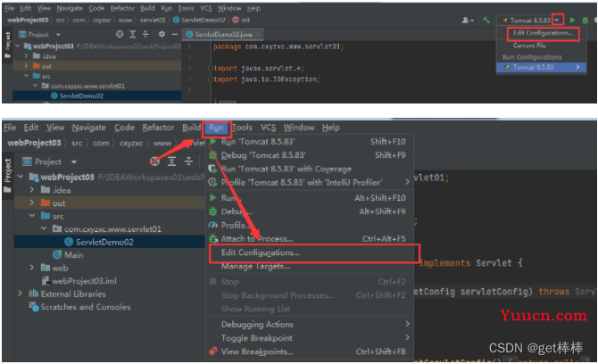Open the Code menu in the IDE with Tomcat dropdown open

[96, 8]
